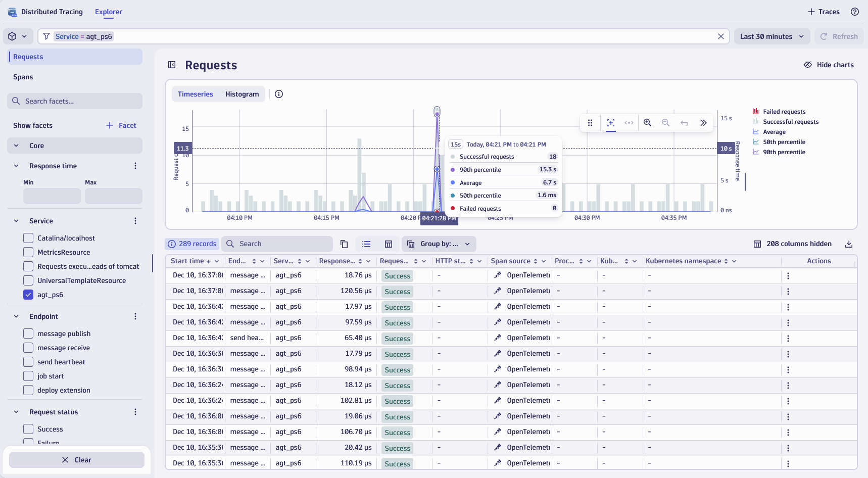Click the Response time Min field
This screenshot has height=478, width=868.
pyautogui.click(x=52, y=196)
